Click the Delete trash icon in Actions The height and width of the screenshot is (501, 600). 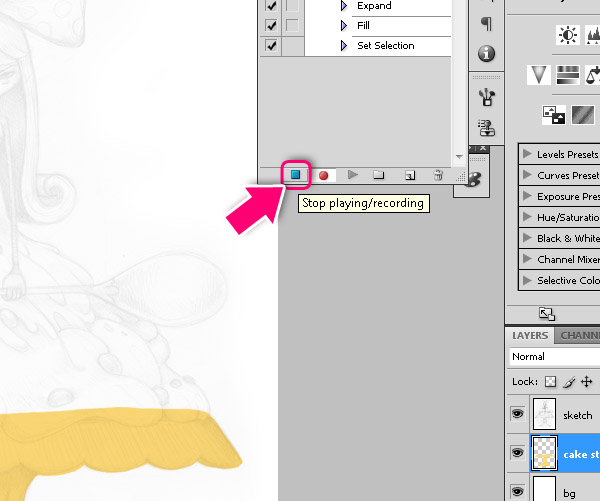coord(438,175)
